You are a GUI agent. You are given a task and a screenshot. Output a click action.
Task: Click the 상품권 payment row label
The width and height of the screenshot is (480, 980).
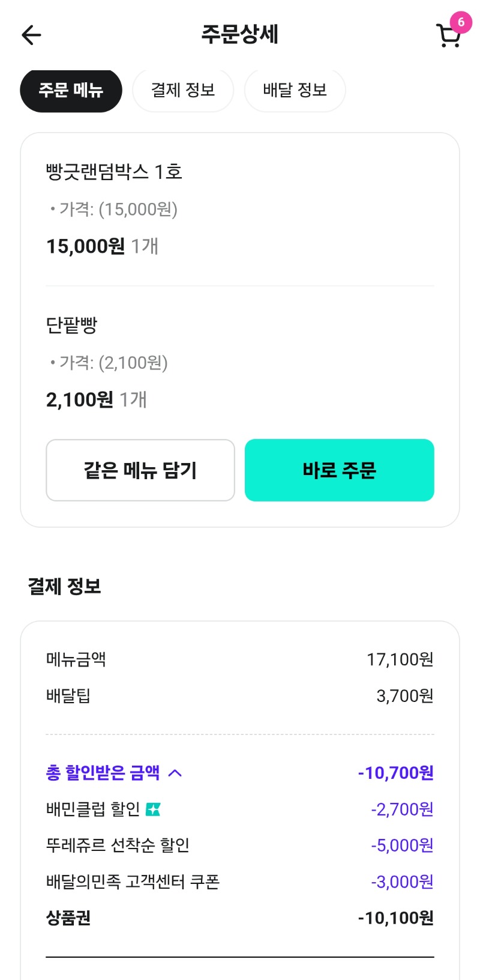coord(68,918)
